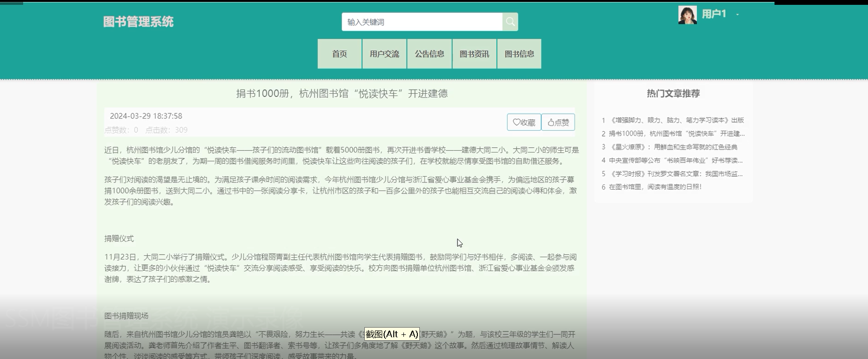
Task: Open the 图书信息 navigation tab
Action: coord(519,54)
